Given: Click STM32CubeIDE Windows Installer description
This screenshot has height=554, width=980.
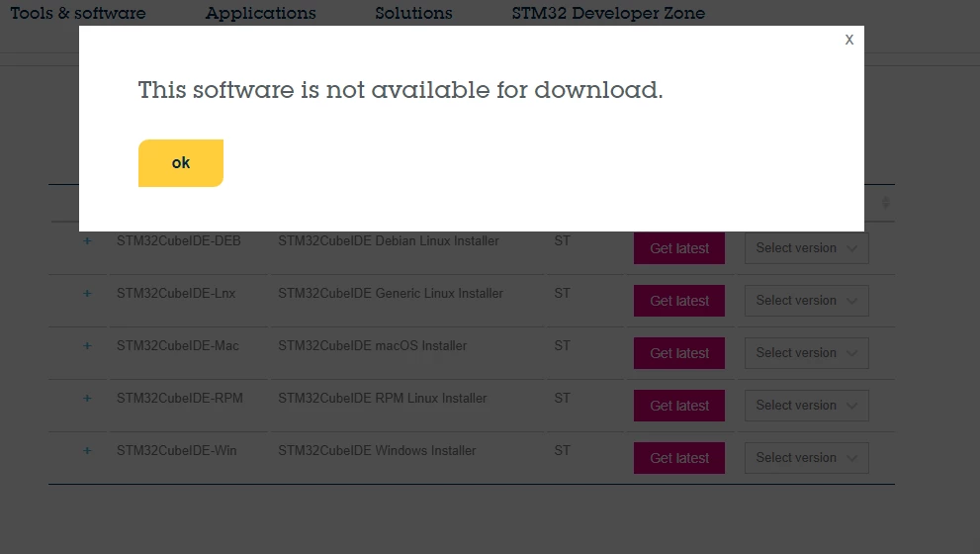Looking at the screenshot, I should point(377,451).
